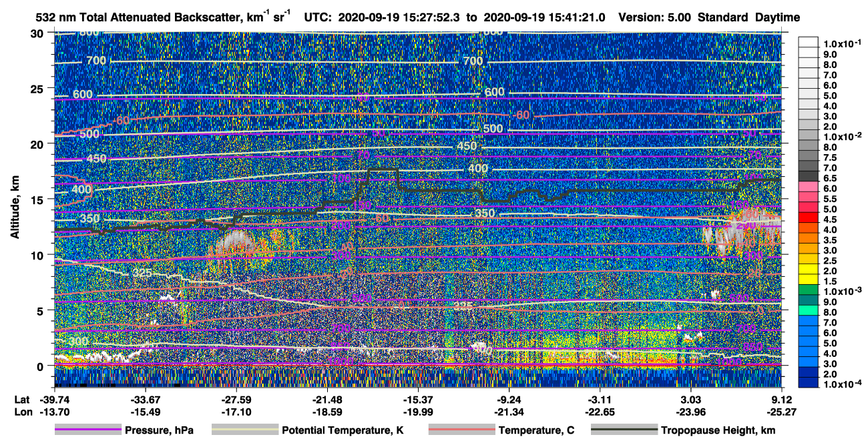Click latitude value 9.12
Viewport: 868px width, 445px height.
[782, 400]
